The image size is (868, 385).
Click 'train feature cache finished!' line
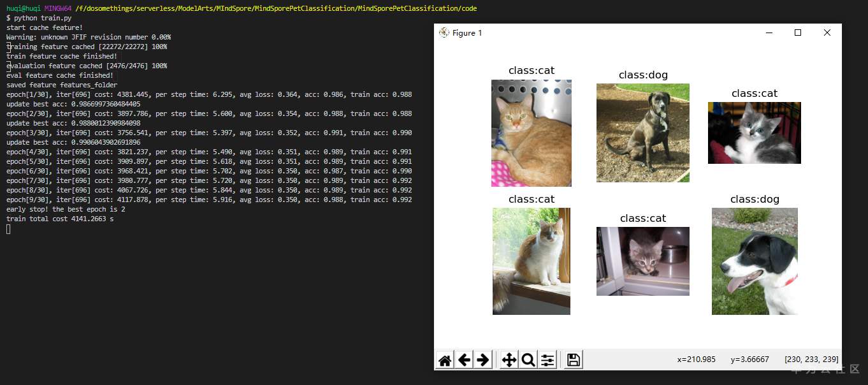(x=62, y=56)
